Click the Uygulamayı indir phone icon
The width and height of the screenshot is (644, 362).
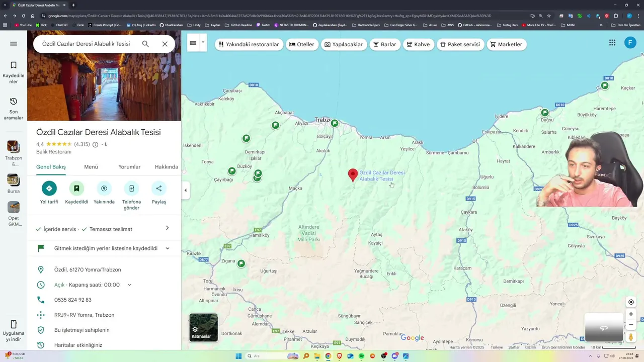point(14,324)
